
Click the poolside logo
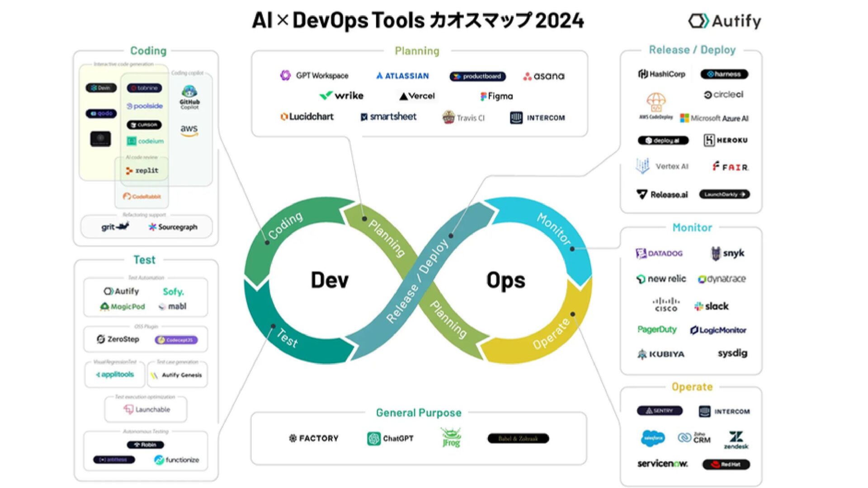[x=145, y=106]
